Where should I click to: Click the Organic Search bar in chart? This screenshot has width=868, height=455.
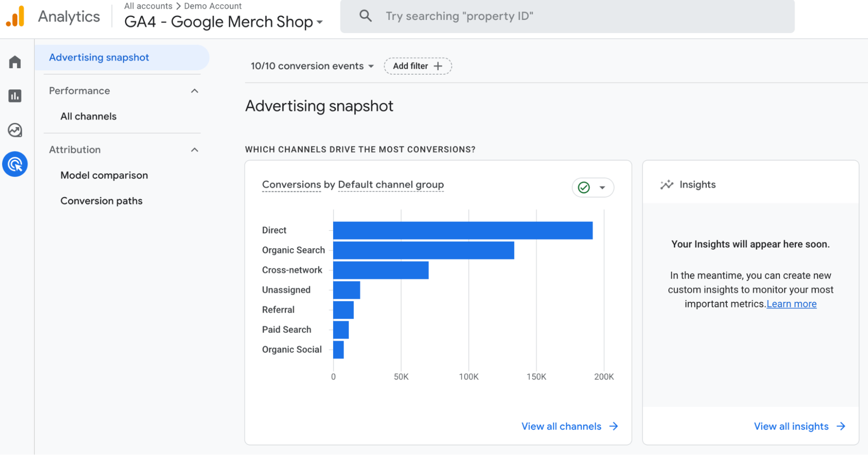[424, 251]
